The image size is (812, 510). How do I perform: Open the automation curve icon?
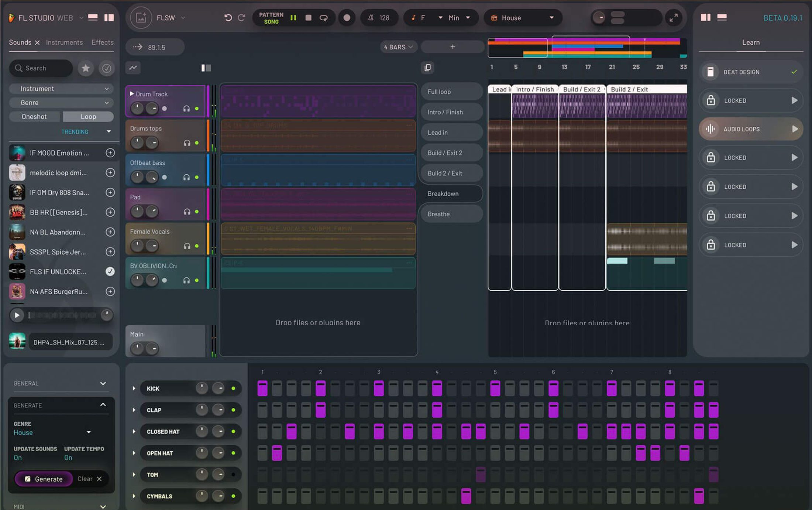point(133,68)
